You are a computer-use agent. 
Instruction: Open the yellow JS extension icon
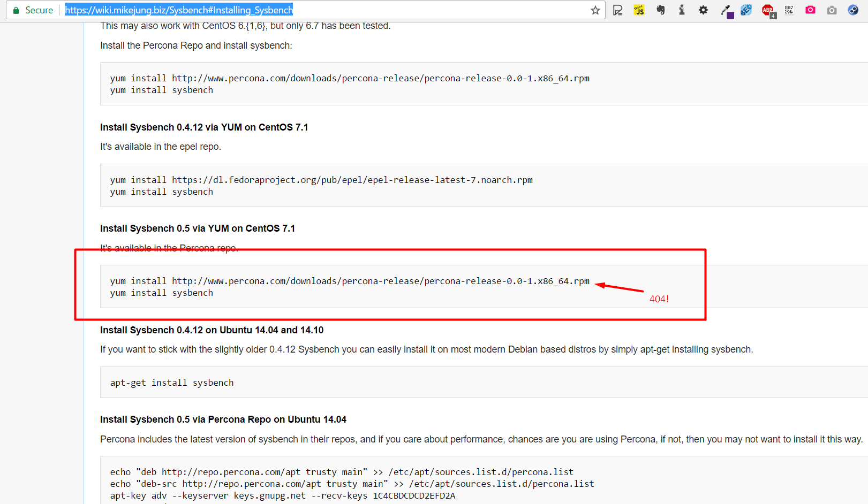(x=639, y=10)
